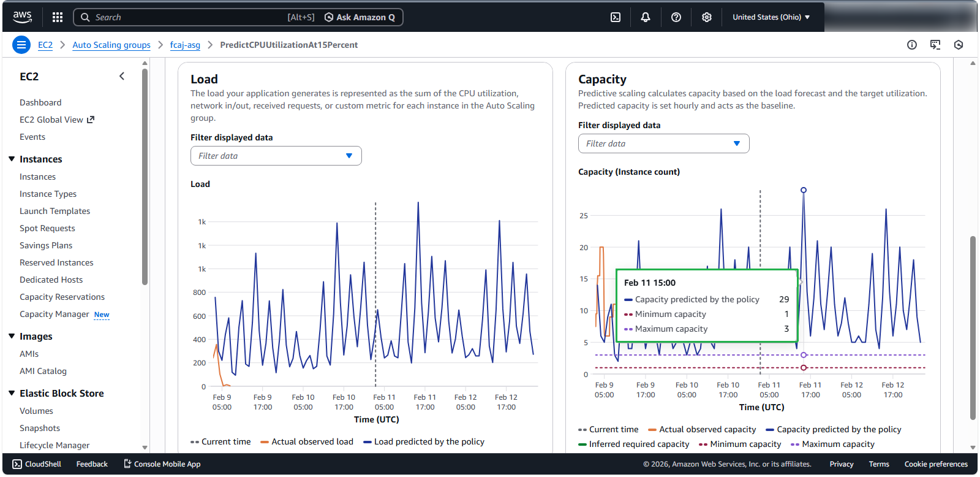Screen dimensions: 980x477
Task: Open Console Mobile App link
Action: click(x=162, y=464)
